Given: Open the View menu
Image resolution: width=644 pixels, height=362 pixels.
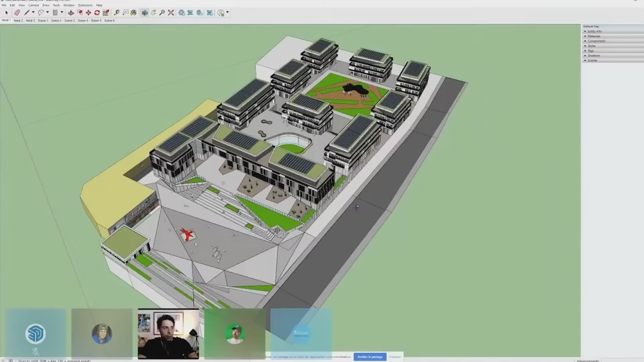Looking at the screenshot, I should point(21,5).
